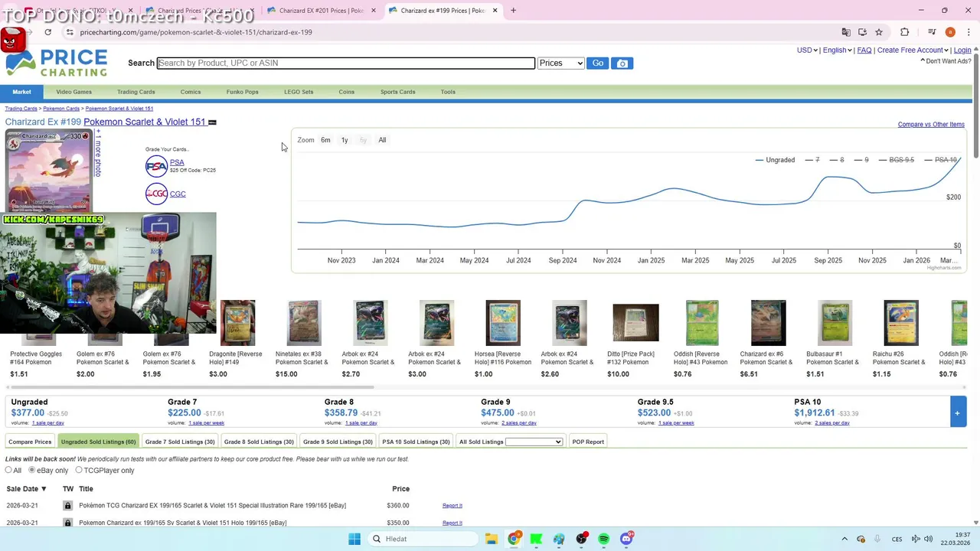Click the Compare vs Other Items link
This screenshot has width=980, height=551.
pos(931,125)
